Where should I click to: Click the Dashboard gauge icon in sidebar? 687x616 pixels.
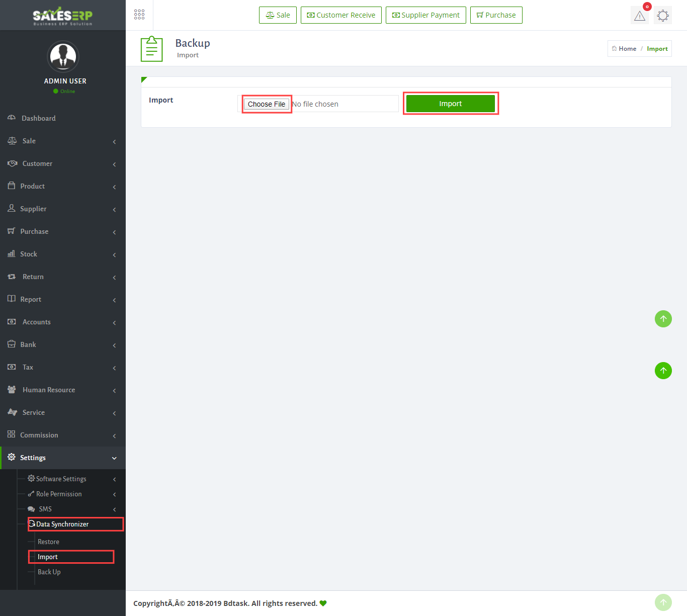[12, 118]
